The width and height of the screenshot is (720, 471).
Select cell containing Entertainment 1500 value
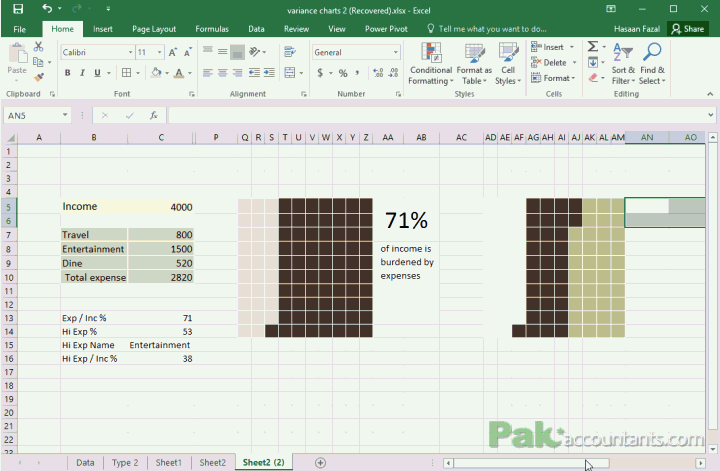pos(161,249)
